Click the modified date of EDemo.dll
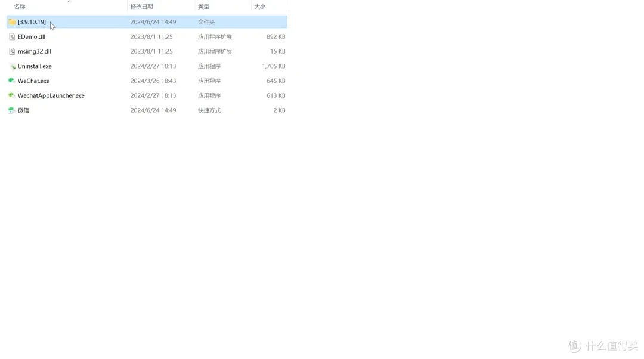 [151, 36]
